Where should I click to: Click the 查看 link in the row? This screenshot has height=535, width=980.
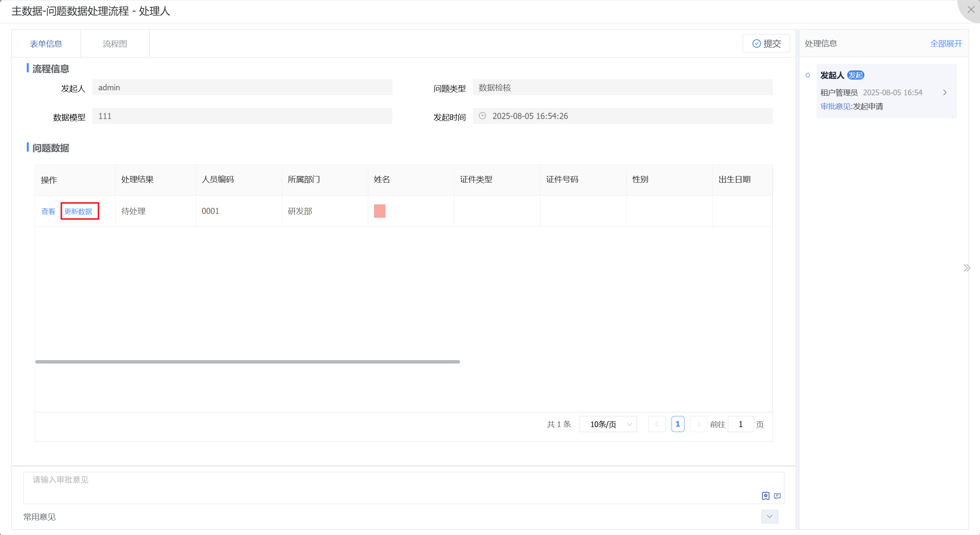pos(48,211)
